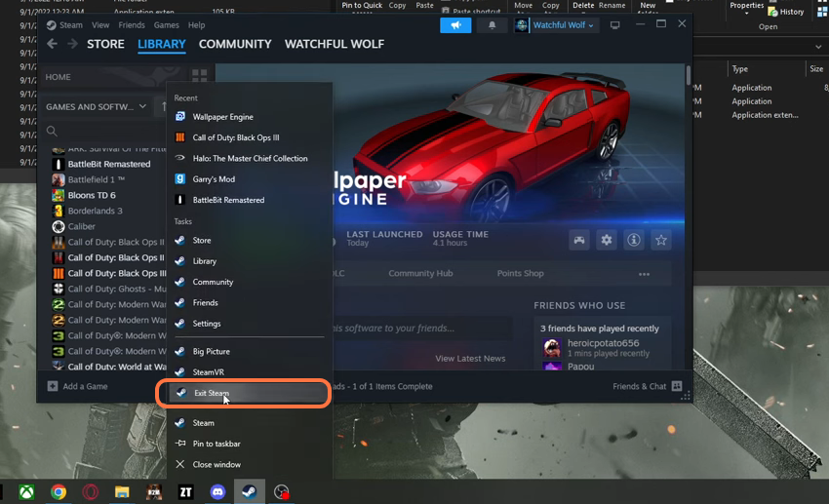Choose Pin to taskbar
The image size is (829, 504).
(x=250, y=444)
